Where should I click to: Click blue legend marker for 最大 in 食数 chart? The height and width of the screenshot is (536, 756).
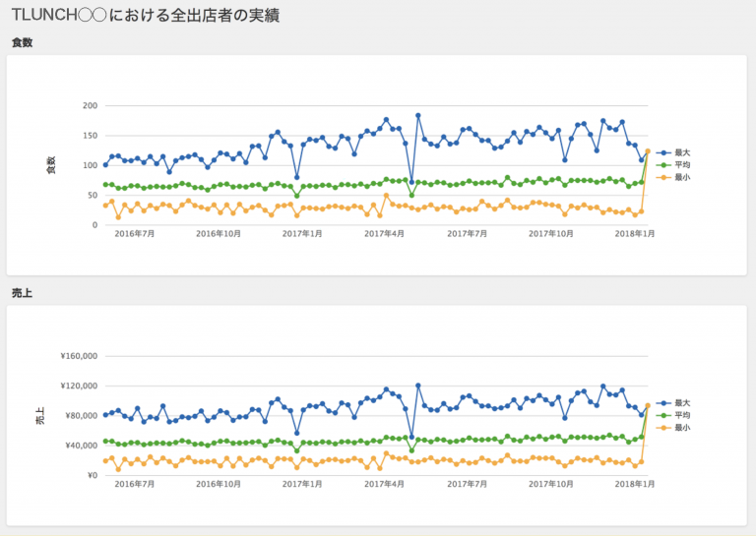[x=663, y=152]
